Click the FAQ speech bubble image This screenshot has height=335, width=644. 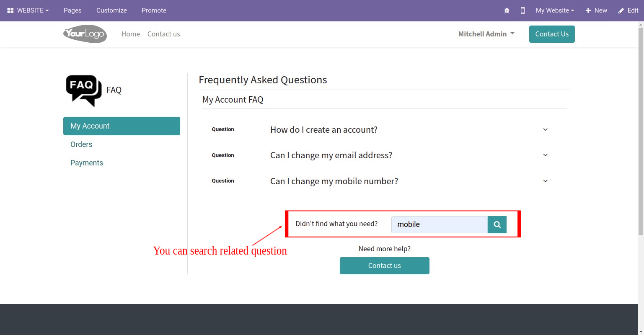84,91
